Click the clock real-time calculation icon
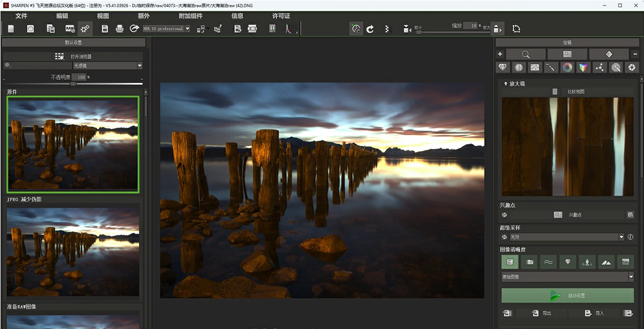 coord(356,29)
